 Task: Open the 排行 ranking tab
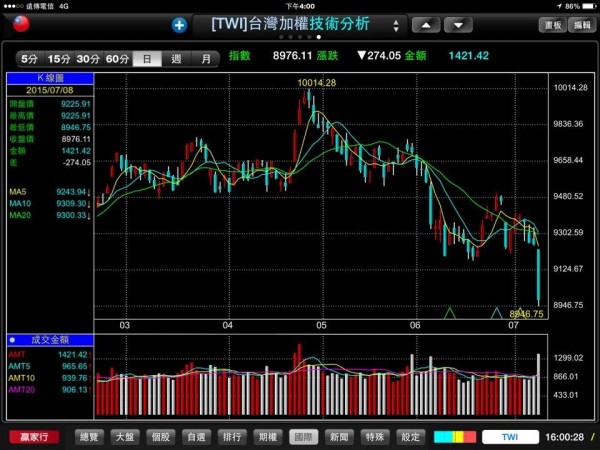[232, 437]
